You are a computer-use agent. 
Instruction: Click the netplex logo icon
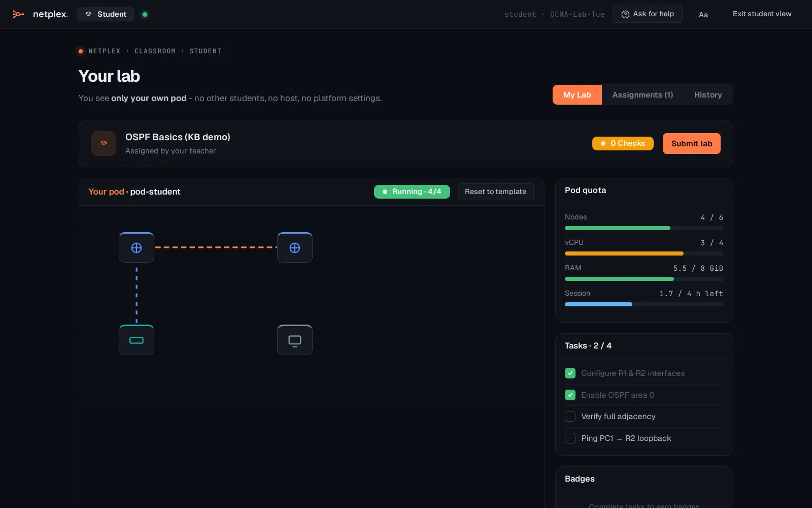(18, 14)
